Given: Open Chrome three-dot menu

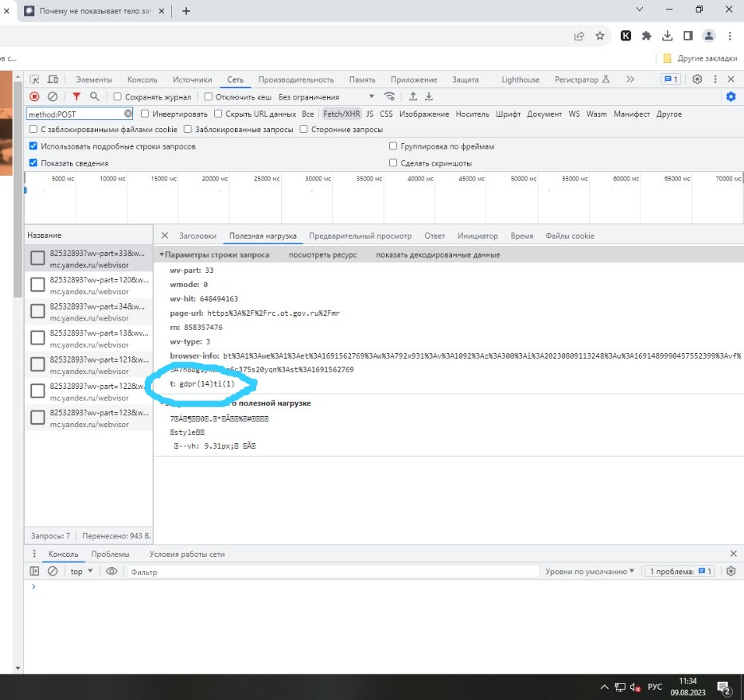Looking at the screenshot, I should pyautogui.click(x=730, y=36).
